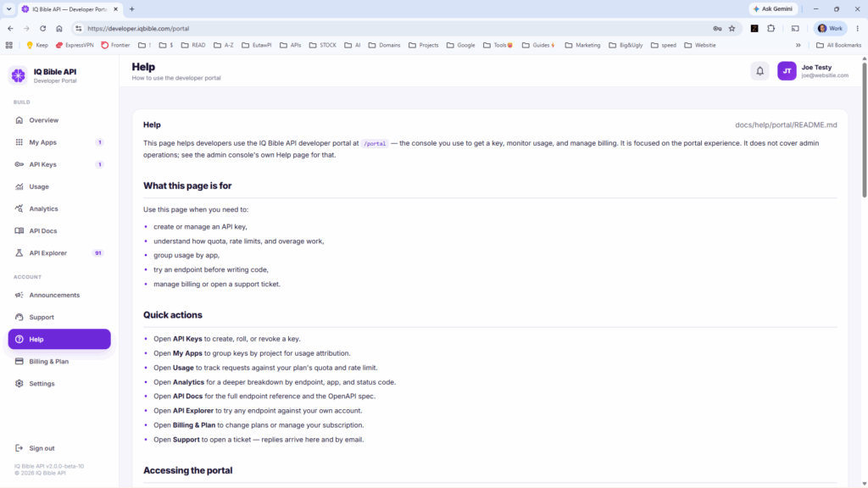Click the Sign out arrow icon
The image size is (868, 488).
19,448
